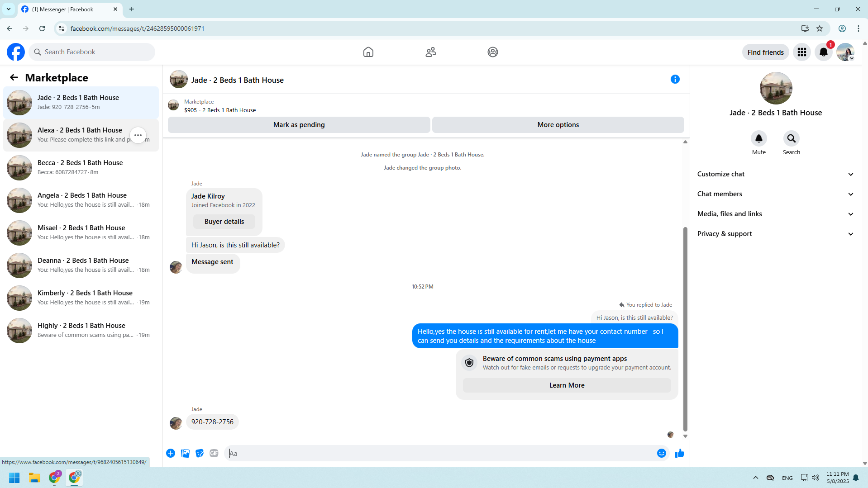
Task: Open Kimberly conversation in chat list
Action: click(81, 298)
